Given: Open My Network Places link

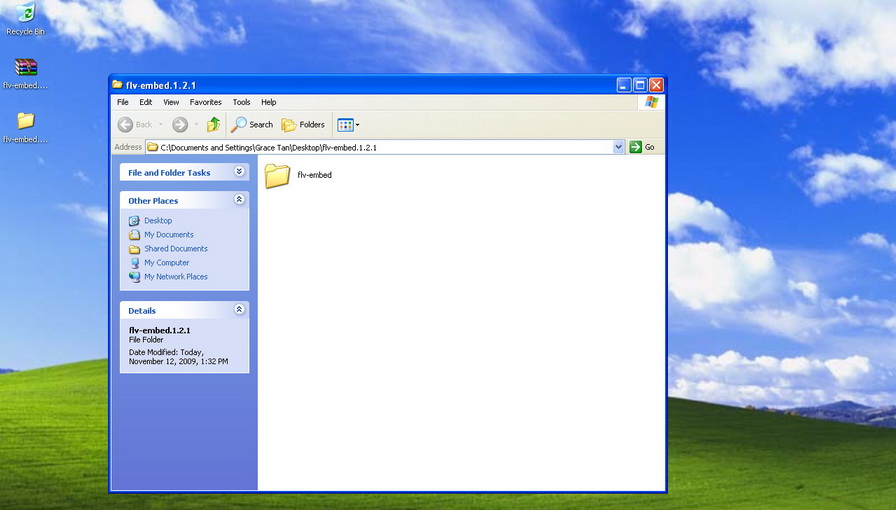Looking at the screenshot, I should pos(175,277).
